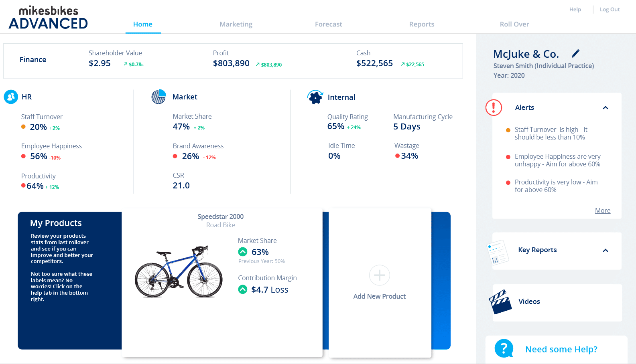The height and width of the screenshot is (364, 636).
Task: Click the Internal gear icon
Action: [315, 97]
